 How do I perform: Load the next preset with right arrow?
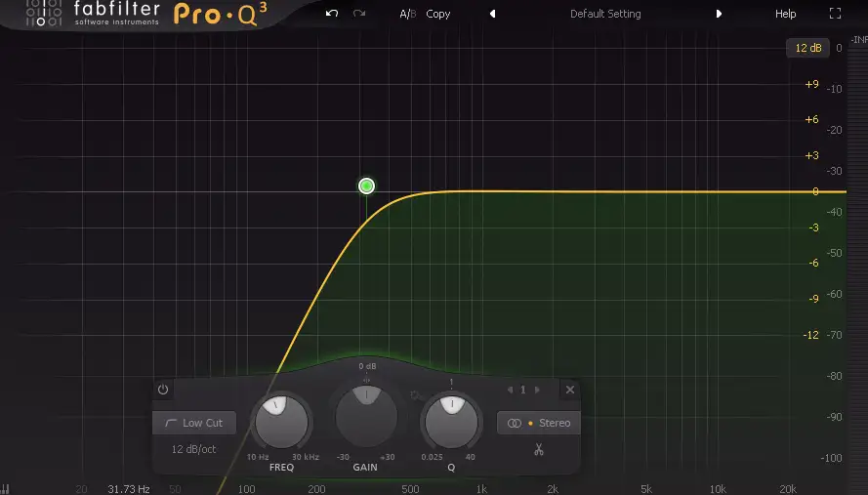tap(719, 14)
